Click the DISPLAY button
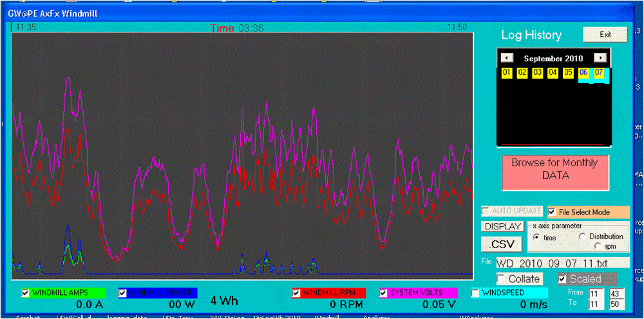 (x=503, y=226)
